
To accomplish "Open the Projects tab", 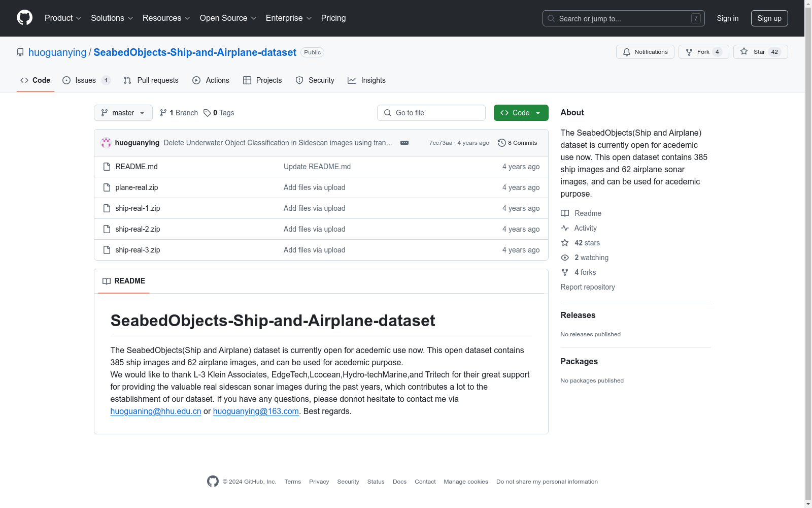I will 262,80.
